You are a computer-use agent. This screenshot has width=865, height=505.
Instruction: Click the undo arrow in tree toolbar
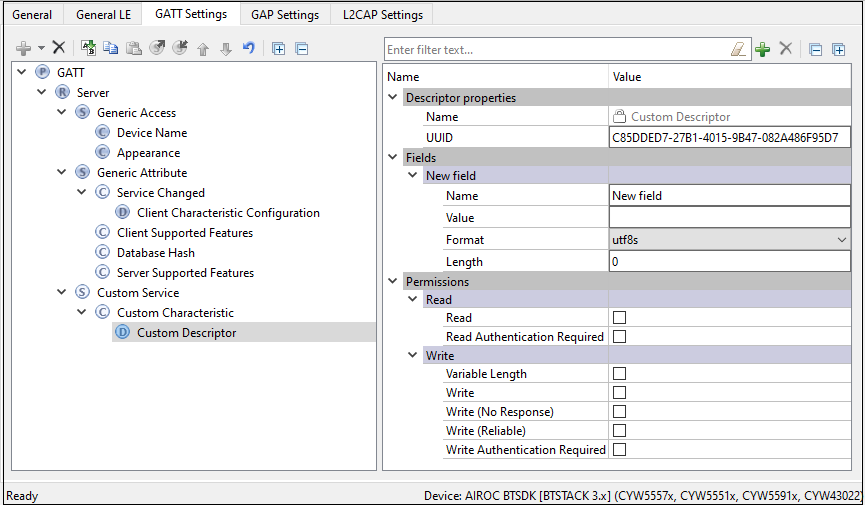[249, 48]
